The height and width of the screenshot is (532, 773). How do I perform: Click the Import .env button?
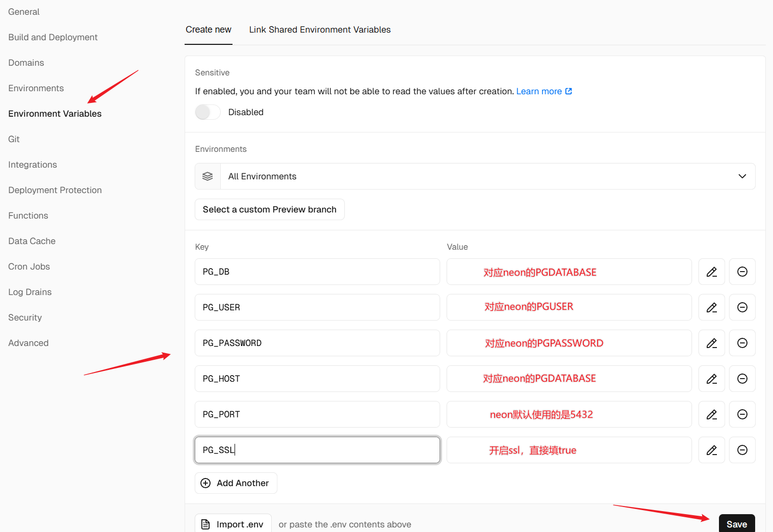pyautogui.click(x=233, y=524)
